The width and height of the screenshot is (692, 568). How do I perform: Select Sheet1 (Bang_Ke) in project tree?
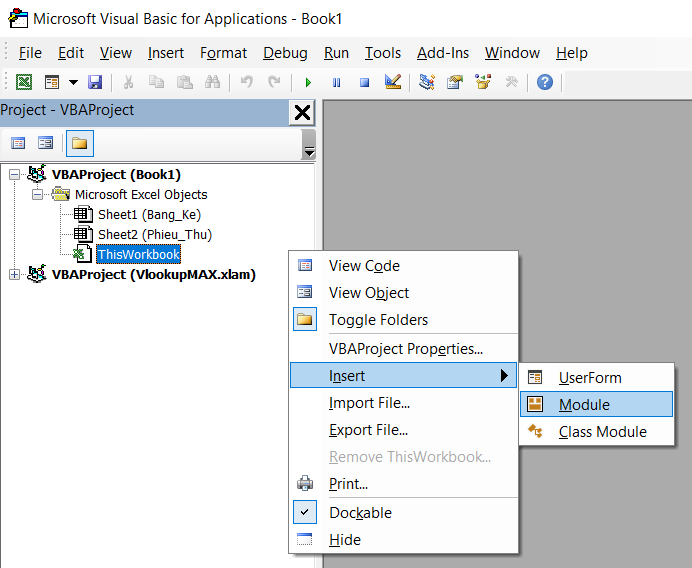tap(149, 214)
